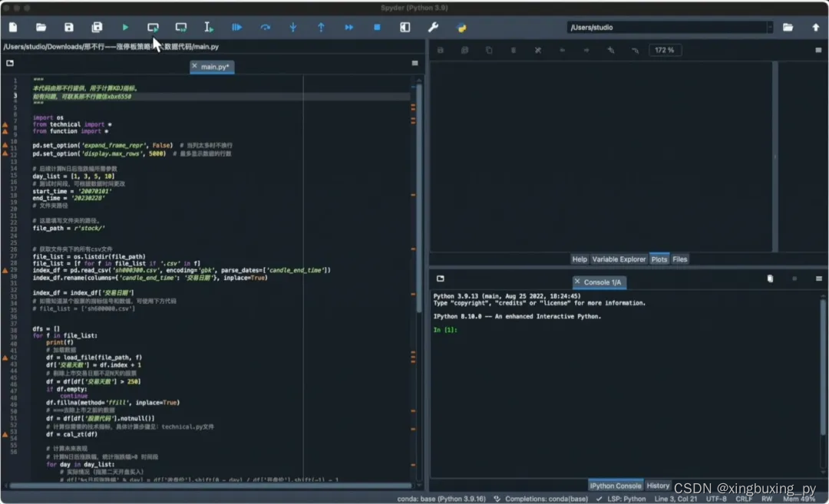Save plot icon in Plots pane

pos(440,50)
